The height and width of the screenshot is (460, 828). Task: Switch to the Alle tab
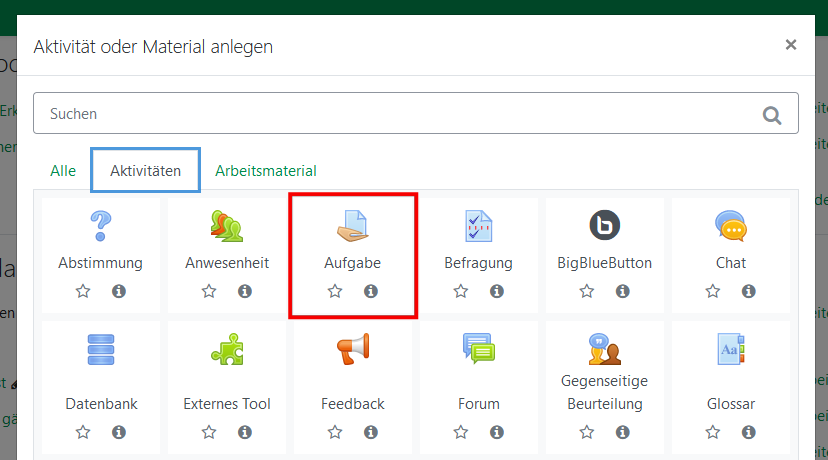(x=63, y=171)
